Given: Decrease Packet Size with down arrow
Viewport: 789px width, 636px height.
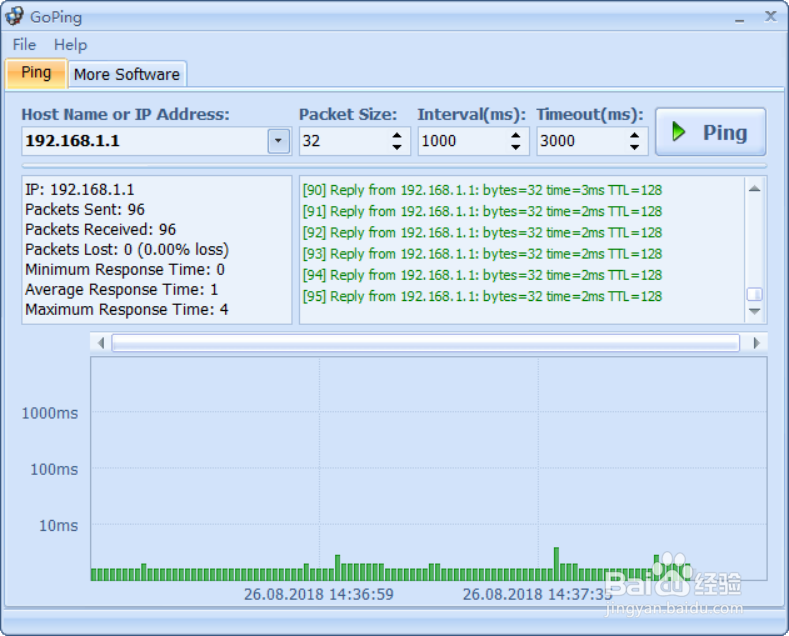Looking at the screenshot, I should [398, 147].
